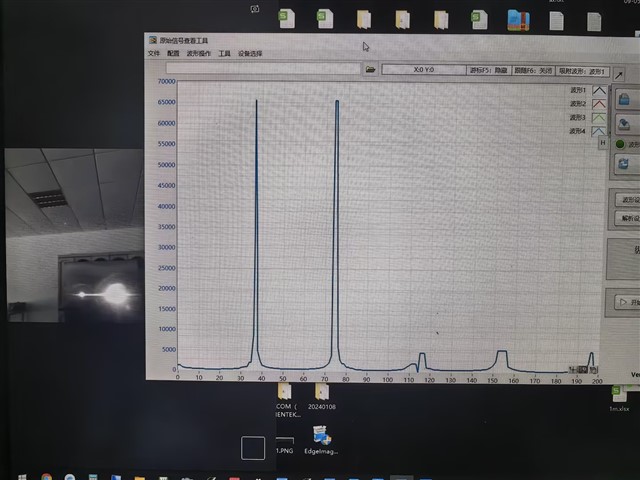Select the rightmost blank document icon in top row

coord(594,22)
